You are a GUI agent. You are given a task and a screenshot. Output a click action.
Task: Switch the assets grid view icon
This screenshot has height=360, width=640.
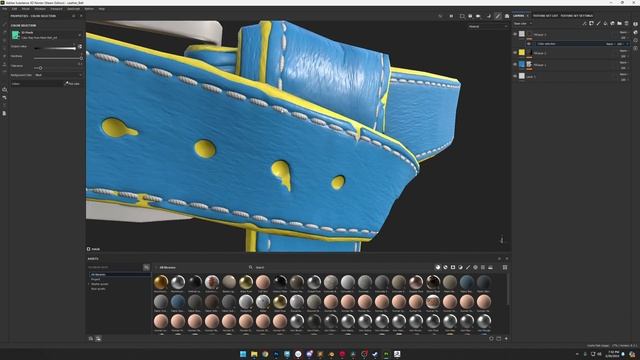(x=505, y=267)
